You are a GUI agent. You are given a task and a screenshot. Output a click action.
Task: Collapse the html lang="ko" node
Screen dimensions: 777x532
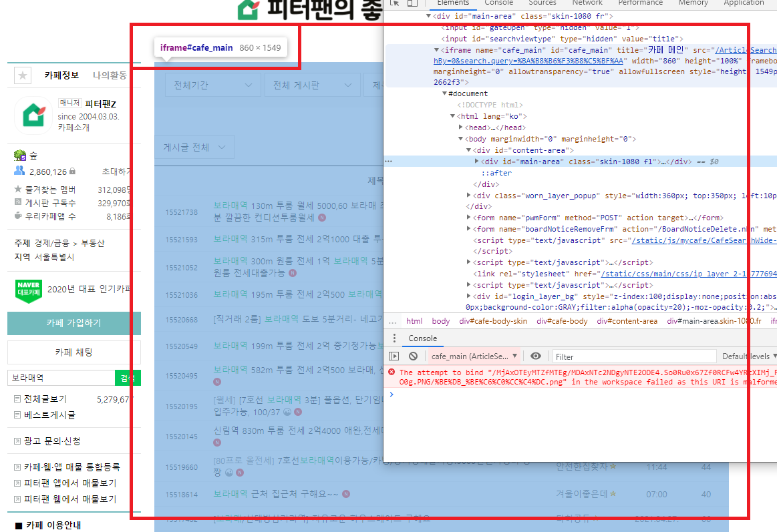tap(452, 116)
